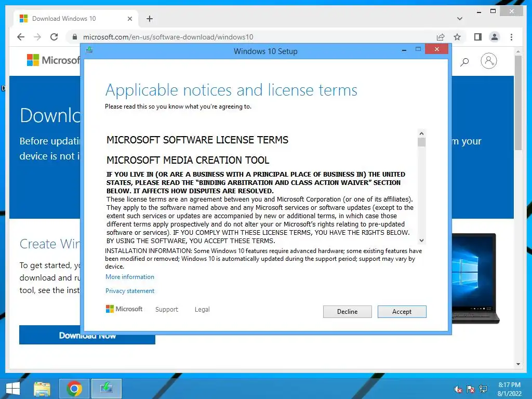Viewport: 532px width, 399px height.
Task: Open the Legal link in setup
Action: pos(202,310)
